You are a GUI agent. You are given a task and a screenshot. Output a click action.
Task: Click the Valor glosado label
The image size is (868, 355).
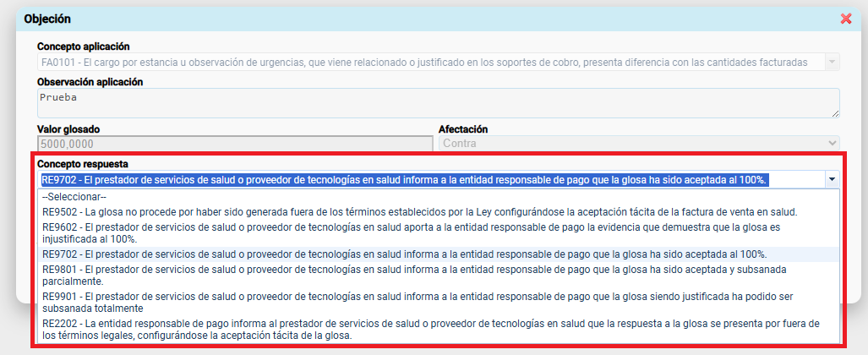coord(69,128)
